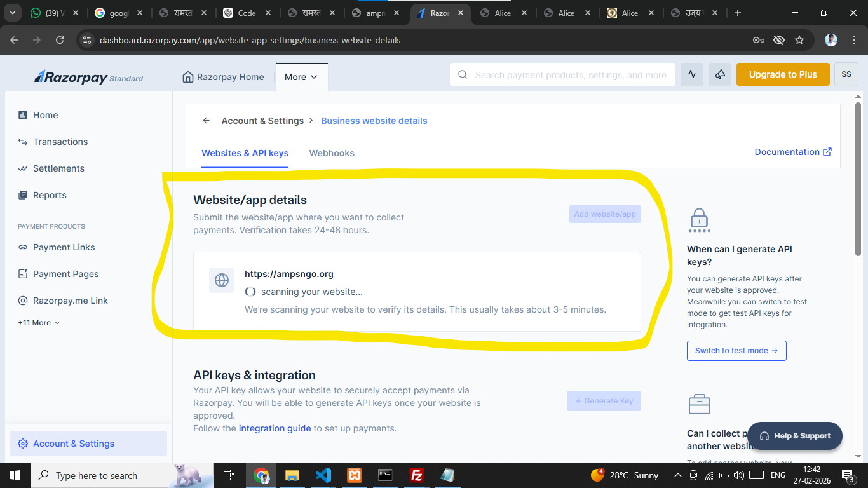Screen dimensions: 868x488
Task: Open Google Chrome from the taskbar
Action: 261,475
